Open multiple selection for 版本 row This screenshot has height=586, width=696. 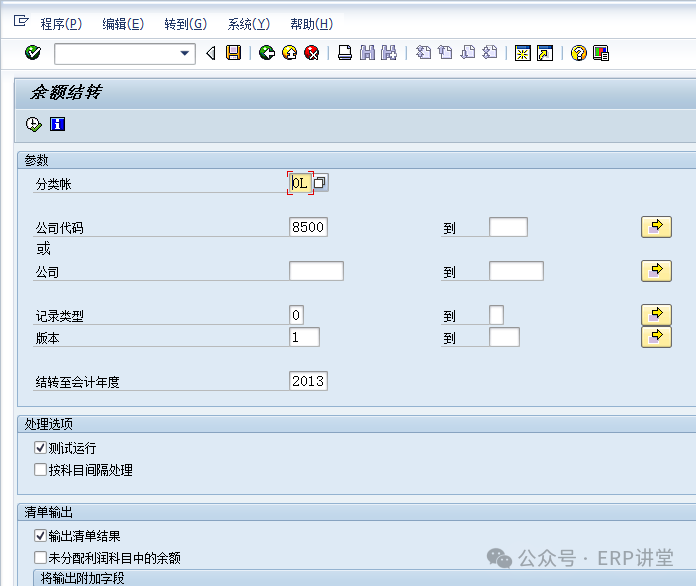(655, 337)
